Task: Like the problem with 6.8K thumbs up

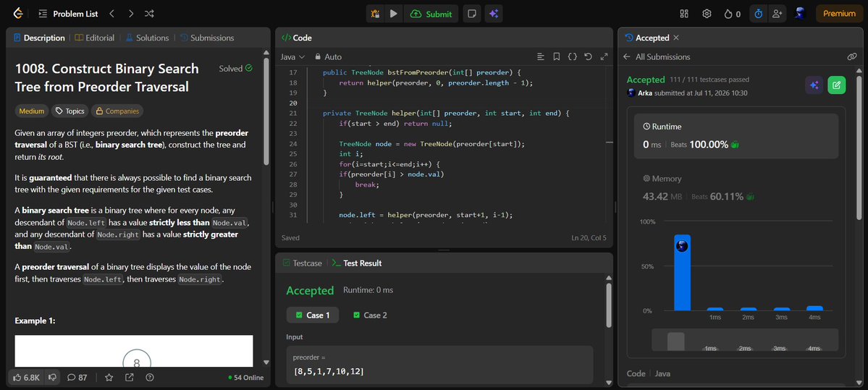Action: point(26,377)
